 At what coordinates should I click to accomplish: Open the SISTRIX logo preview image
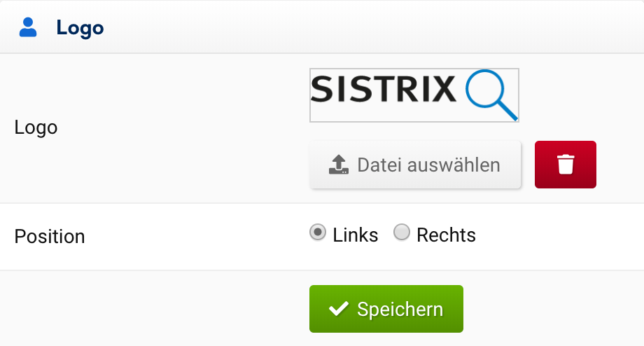(x=414, y=95)
